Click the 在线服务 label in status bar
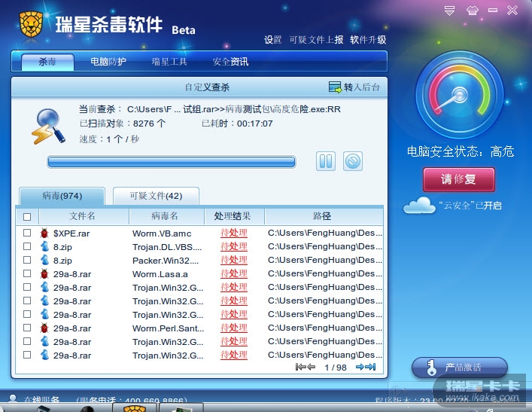The height and width of the screenshot is (412, 532). click(41, 399)
